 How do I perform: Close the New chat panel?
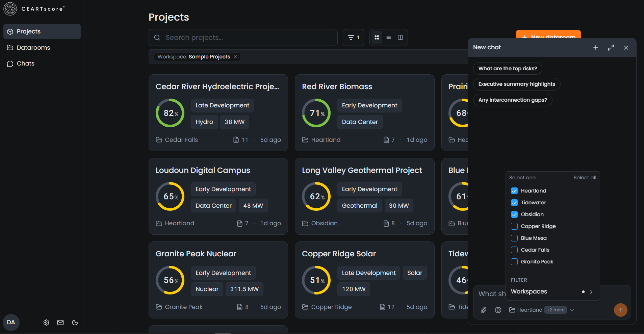click(626, 48)
